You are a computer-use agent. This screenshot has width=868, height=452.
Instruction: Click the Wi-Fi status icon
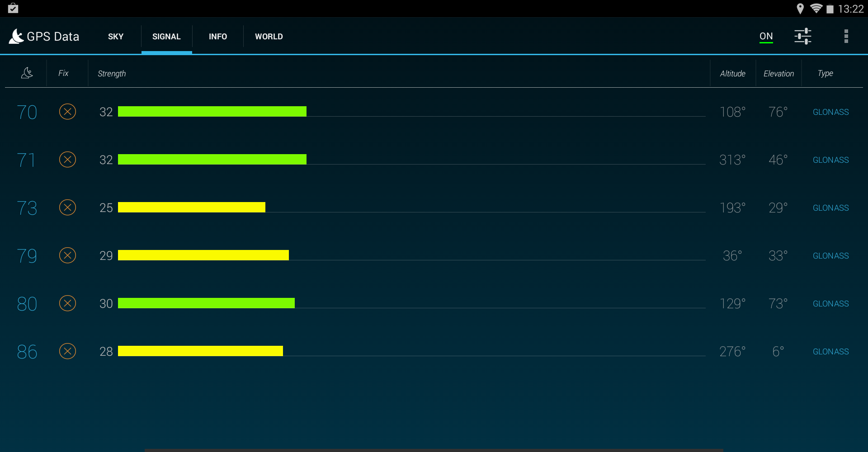coord(816,9)
